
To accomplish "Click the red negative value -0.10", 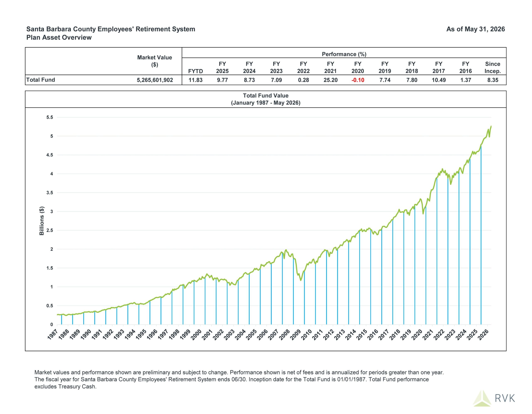I will coord(358,80).
